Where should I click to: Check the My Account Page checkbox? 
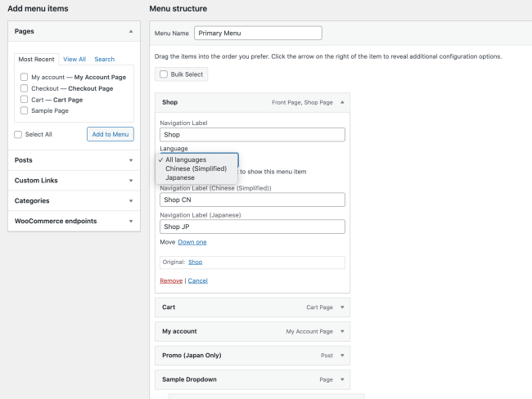point(25,77)
